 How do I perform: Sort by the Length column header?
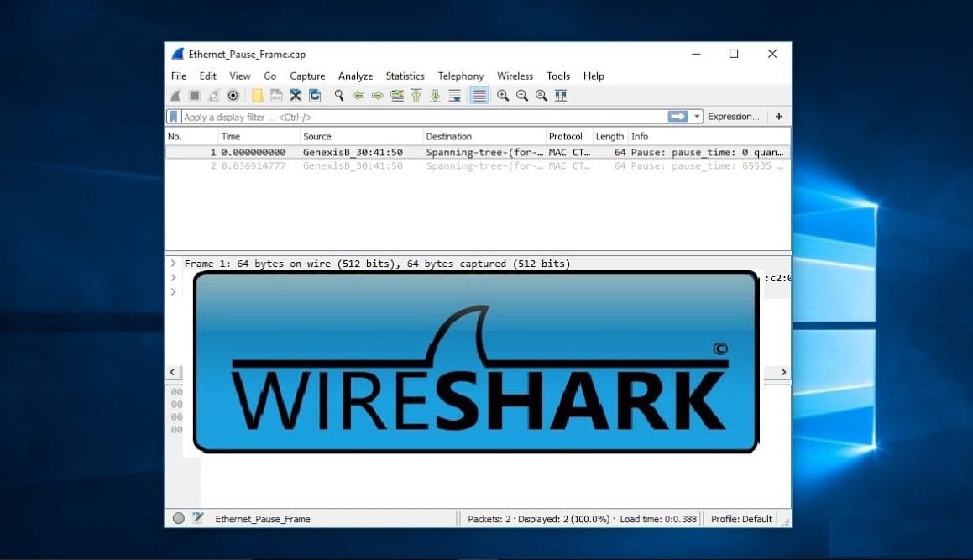pos(610,136)
